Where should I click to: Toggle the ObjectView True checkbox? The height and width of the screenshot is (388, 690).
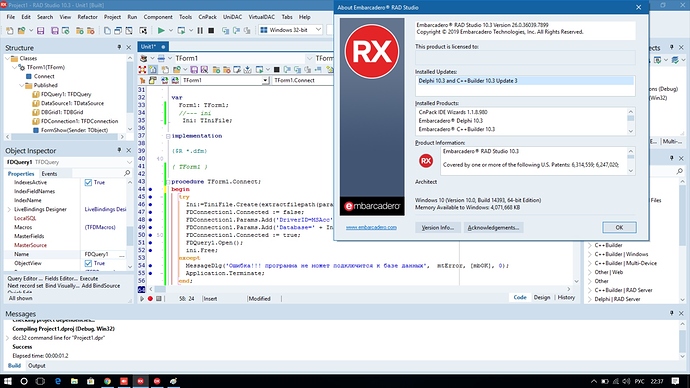pos(88,263)
